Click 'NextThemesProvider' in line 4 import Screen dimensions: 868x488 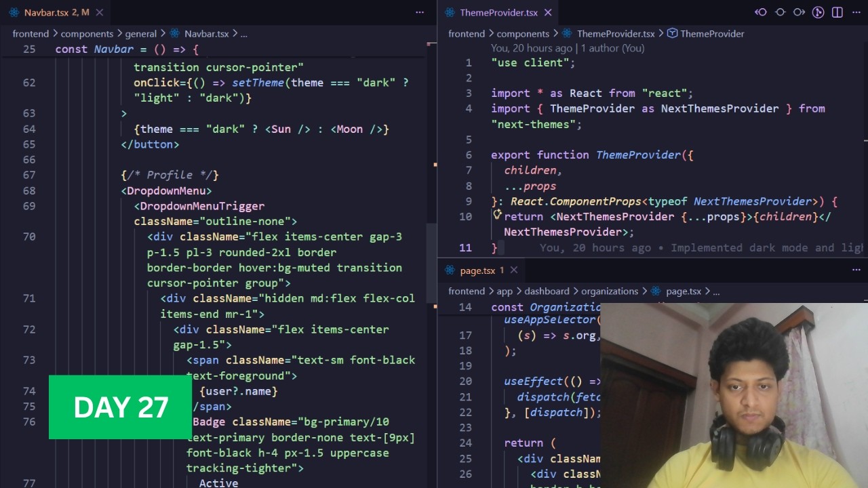pos(720,108)
